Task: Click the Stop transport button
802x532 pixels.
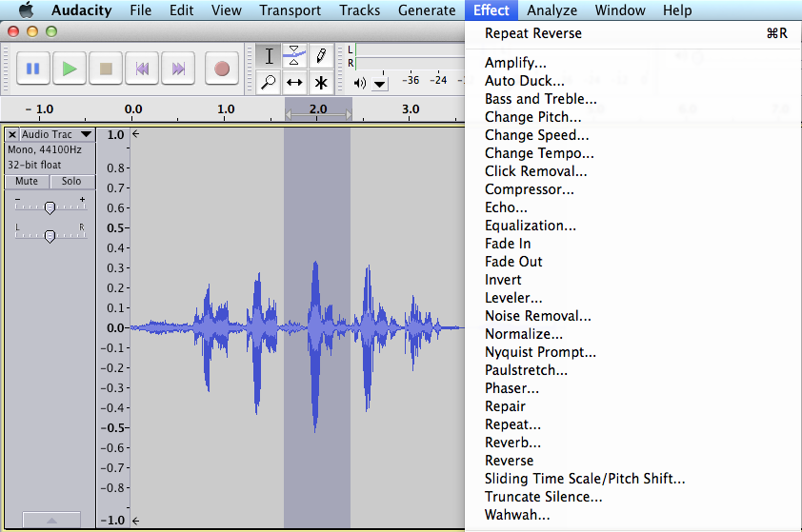Action: click(x=106, y=68)
